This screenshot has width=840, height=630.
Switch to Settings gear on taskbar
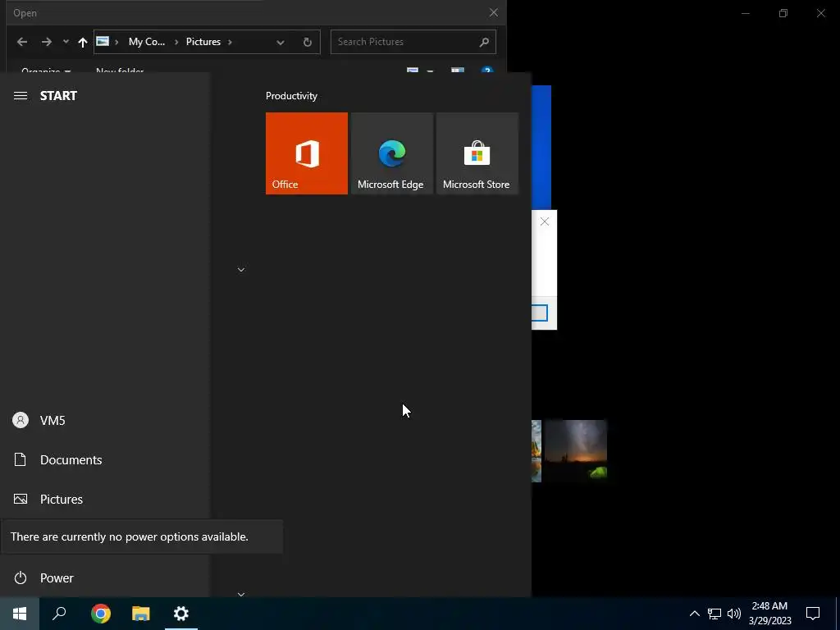coord(181,614)
